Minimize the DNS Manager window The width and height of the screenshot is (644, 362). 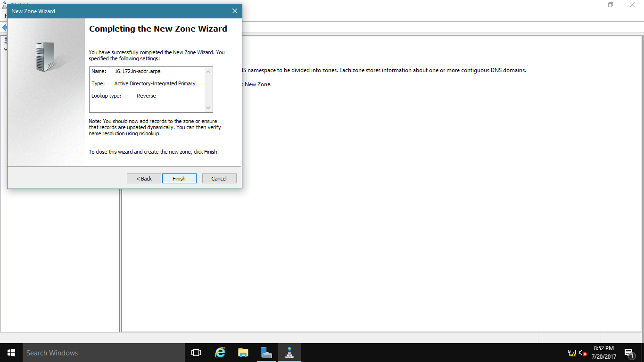[x=589, y=5]
